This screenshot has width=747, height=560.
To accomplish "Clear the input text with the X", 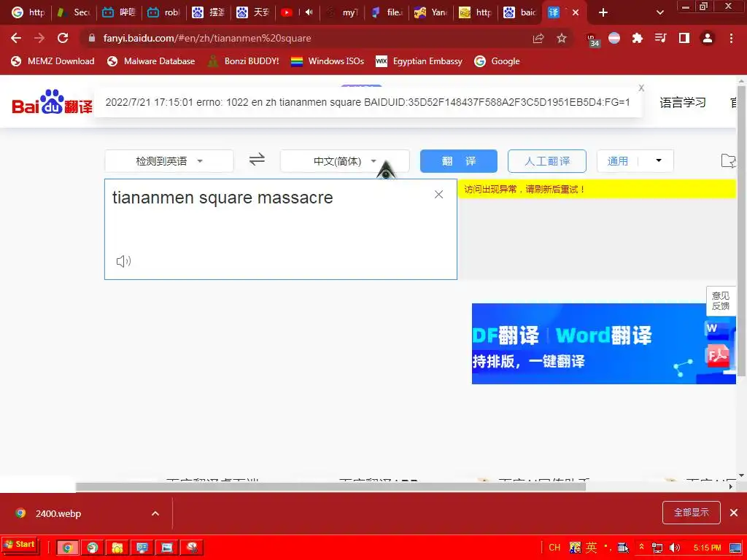I will point(438,194).
